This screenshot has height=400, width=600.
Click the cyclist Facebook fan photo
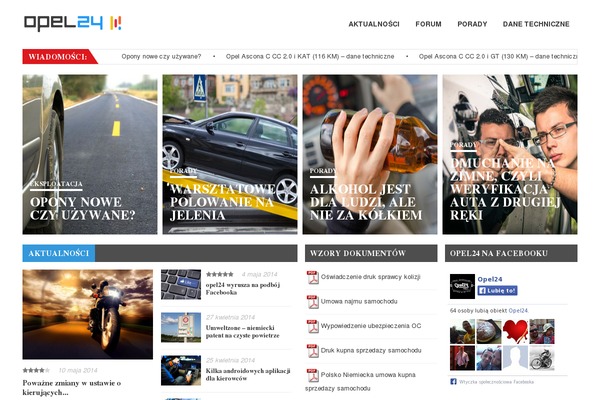click(x=541, y=358)
